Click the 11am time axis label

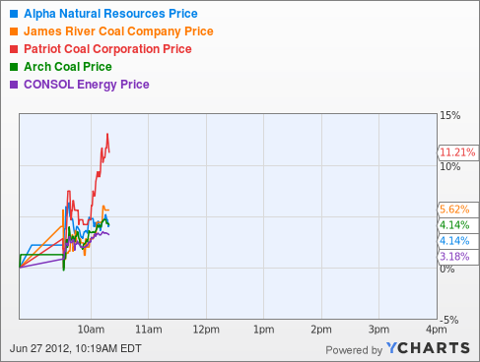tap(149, 329)
